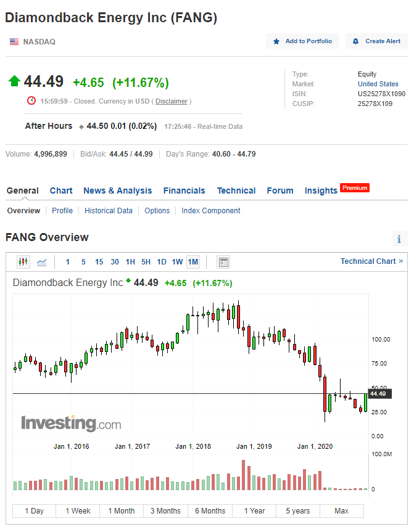Select the 6 Months range button
This screenshot has height=532, width=414.
coord(210,511)
